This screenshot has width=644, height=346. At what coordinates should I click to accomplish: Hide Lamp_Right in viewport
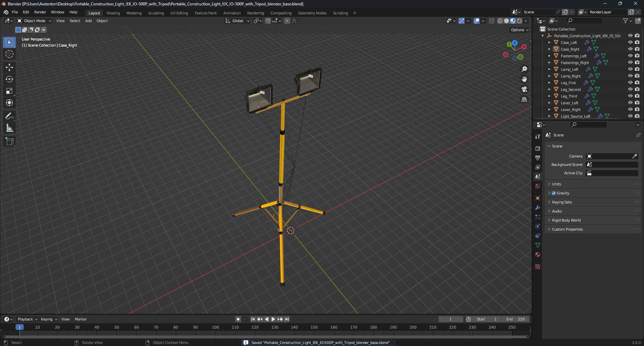point(630,76)
